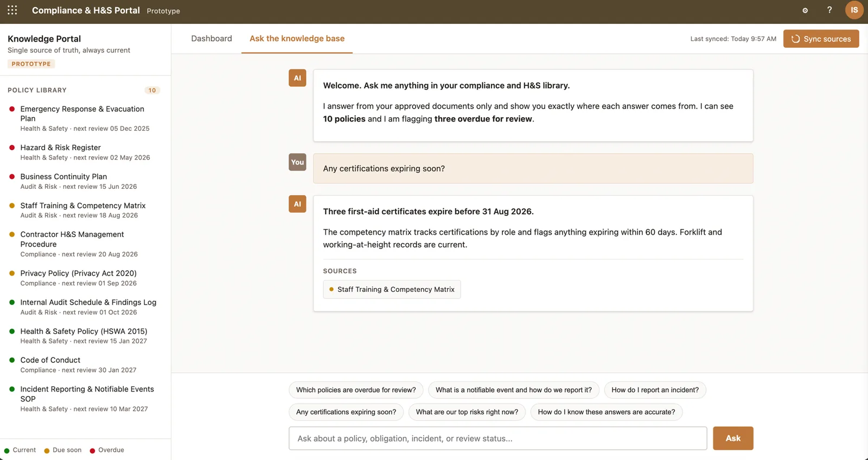Click the PROTOTYPE tag under Knowledge Portal
This screenshot has height=460, width=868.
point(31,64)
